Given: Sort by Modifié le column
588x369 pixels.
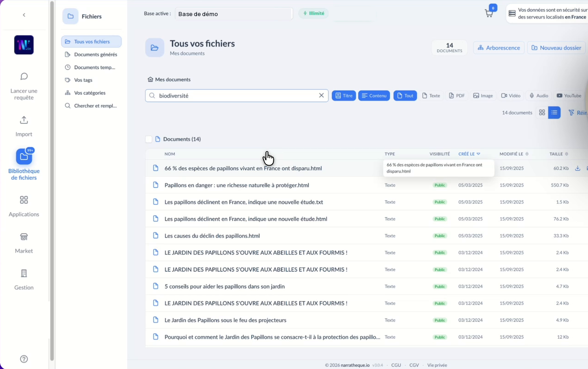Looking at the screenshot, I should tap(514, 154).
